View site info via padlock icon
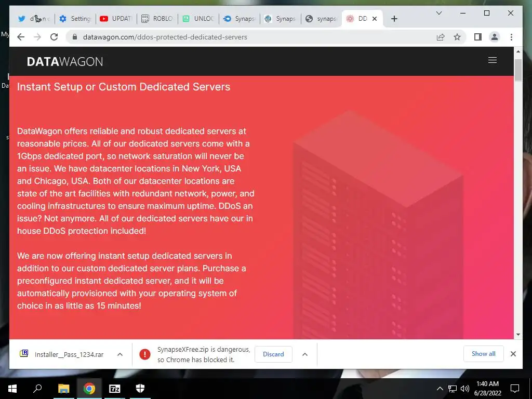 [x=75, y=37]
